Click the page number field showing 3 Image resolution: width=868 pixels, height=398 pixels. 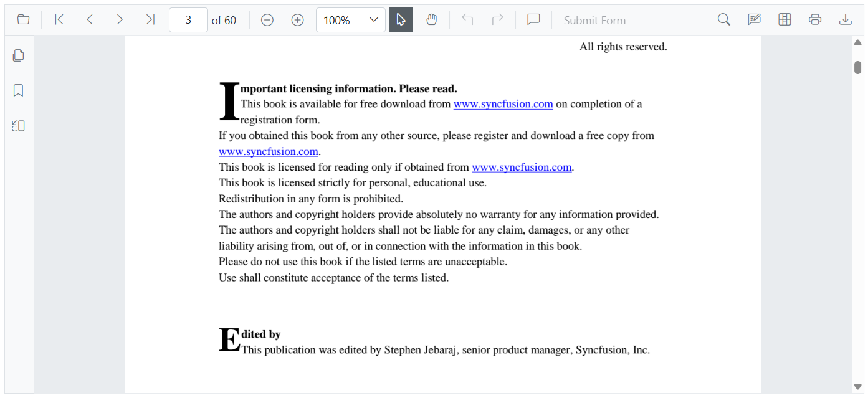coord(188,20)
